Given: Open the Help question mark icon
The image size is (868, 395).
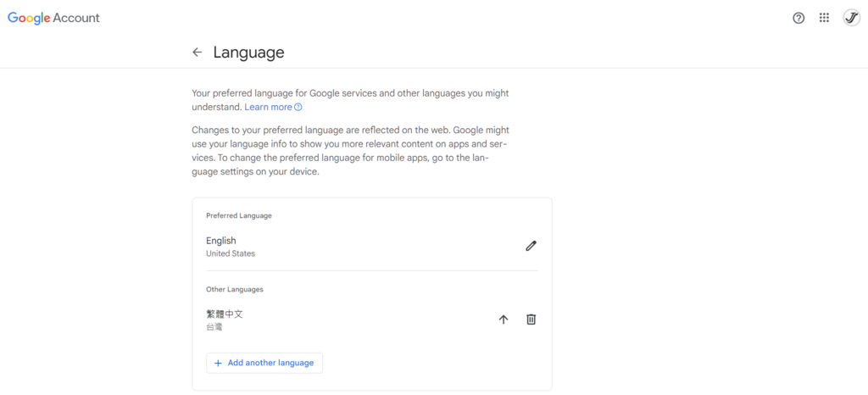Looking at the screenshot, I should (x=798, y=18).
